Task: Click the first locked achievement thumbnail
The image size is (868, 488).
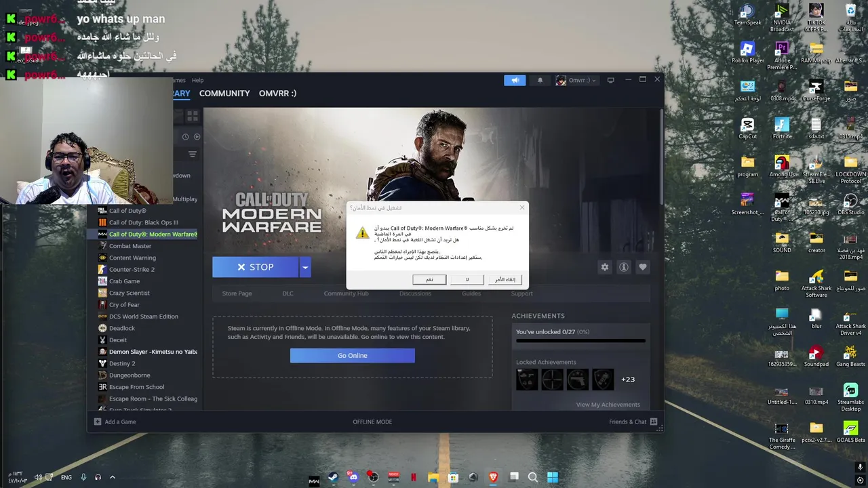Action: (527, 380)
